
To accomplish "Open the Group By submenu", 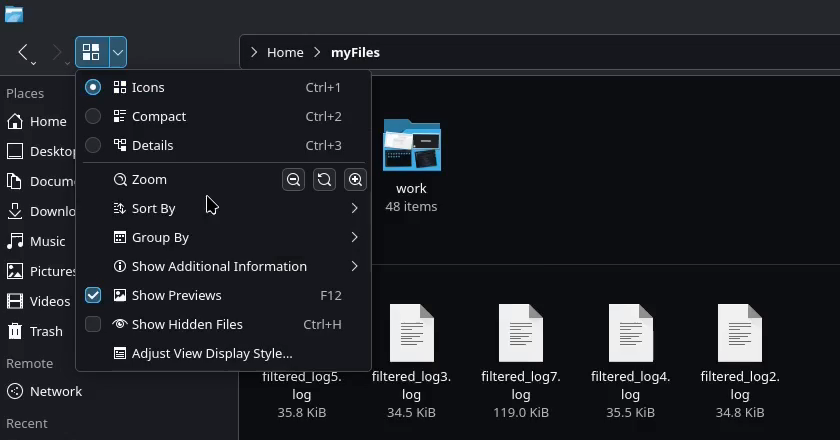I will (x=223, y=237).
